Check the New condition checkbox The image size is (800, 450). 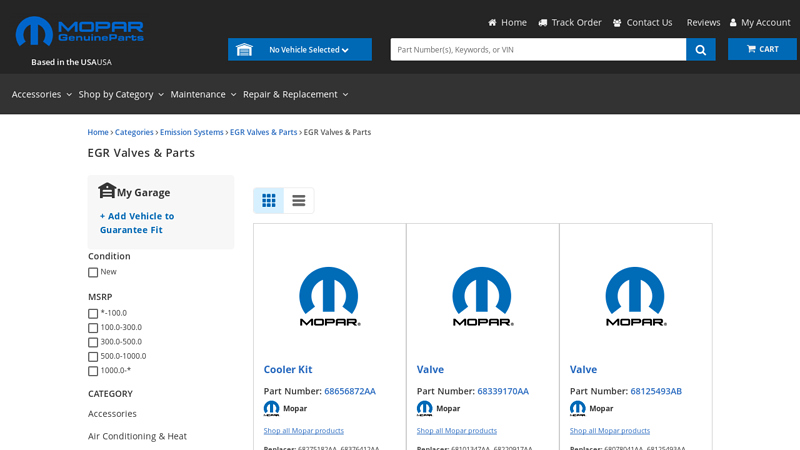tap(93, 272)
